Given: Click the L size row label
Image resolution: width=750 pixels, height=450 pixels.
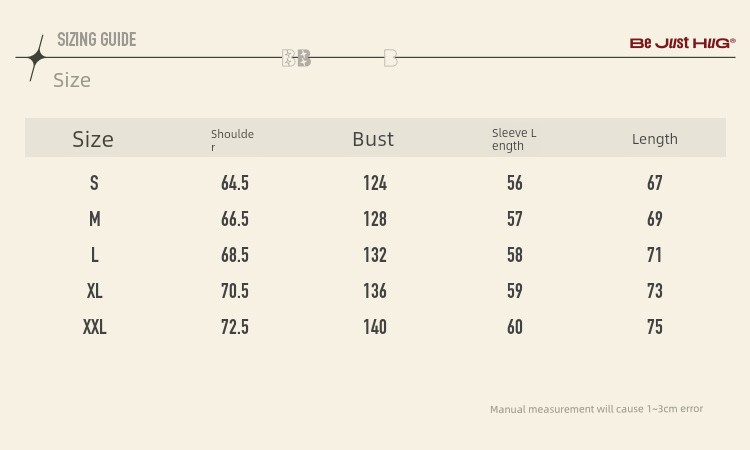Looking at the screenshot, I should click(x=94, y=255).
